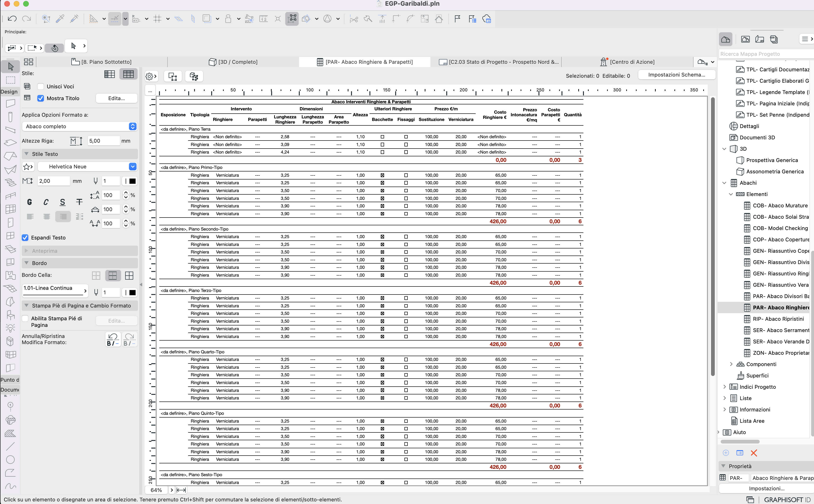Click the underline text style icon

[x=62, y=202]
